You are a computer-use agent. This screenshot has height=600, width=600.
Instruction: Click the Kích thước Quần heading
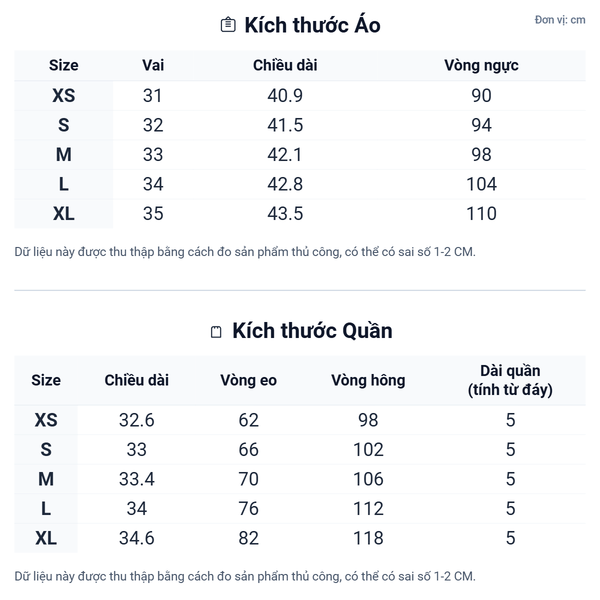tap(312, 331)
